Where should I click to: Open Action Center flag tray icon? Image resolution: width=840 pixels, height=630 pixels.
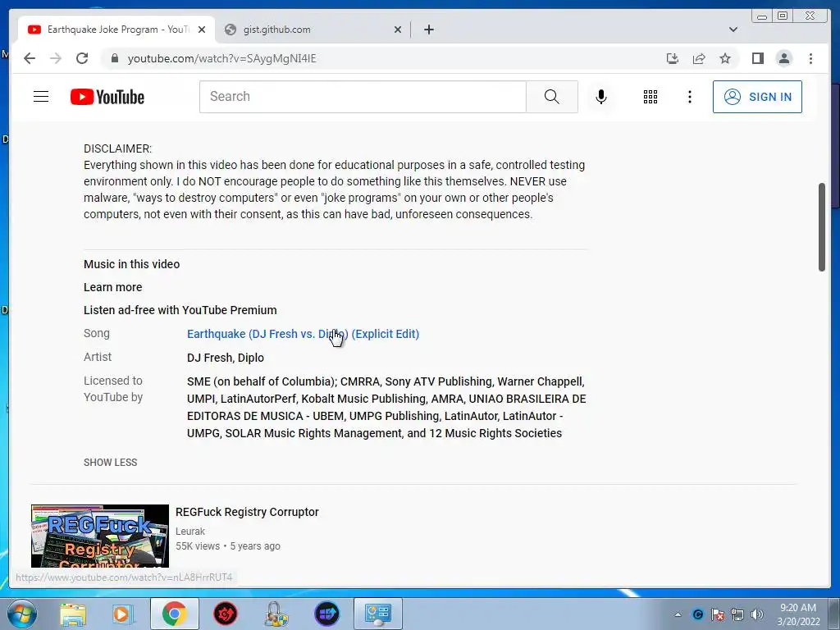click(717, 614)
